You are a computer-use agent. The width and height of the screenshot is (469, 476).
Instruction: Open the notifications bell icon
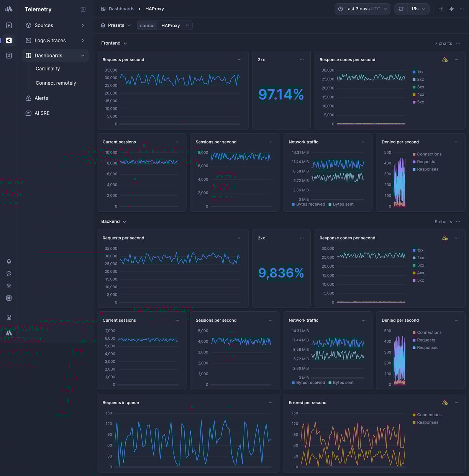tap(9, 261)
